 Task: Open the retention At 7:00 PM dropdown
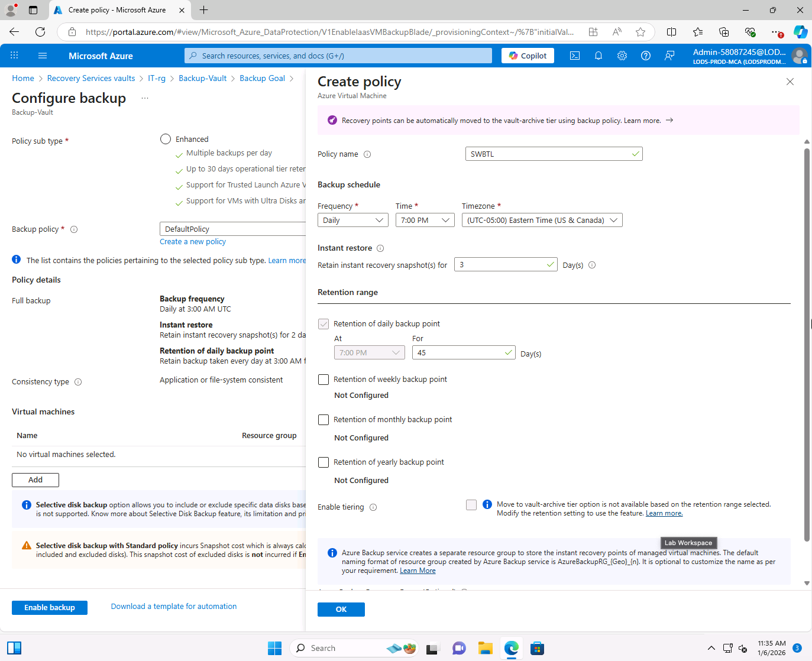[x=370, y=353]
